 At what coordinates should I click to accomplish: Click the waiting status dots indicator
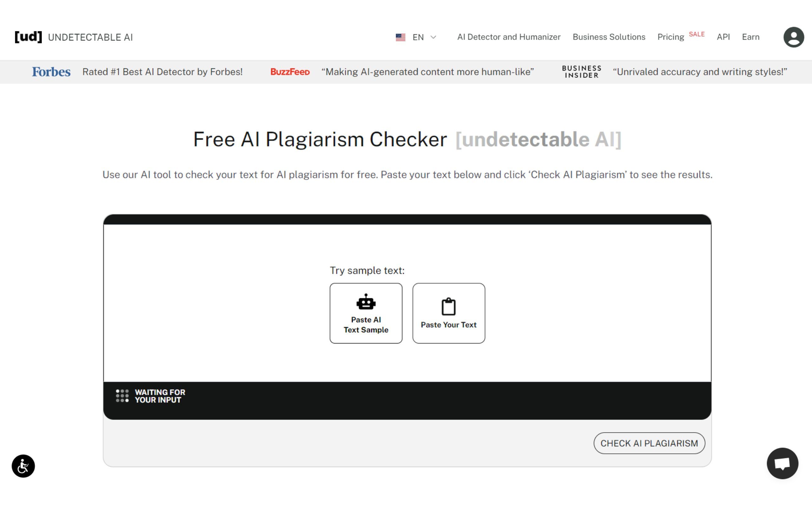122,396
